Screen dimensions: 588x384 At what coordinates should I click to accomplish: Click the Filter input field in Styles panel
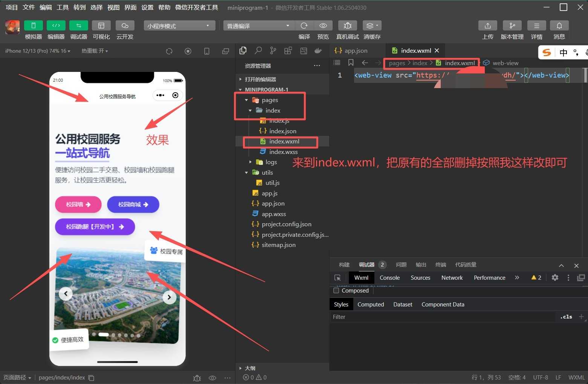point(377,317)
